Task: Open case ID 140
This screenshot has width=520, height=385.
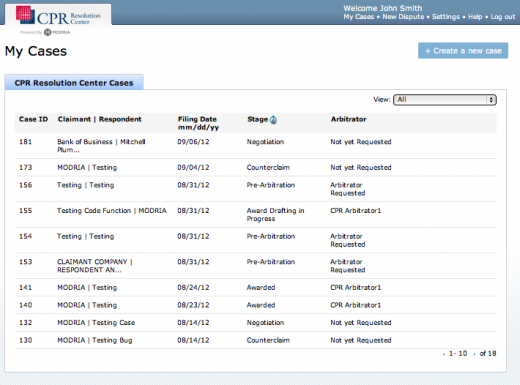Action: pos(25,305)
